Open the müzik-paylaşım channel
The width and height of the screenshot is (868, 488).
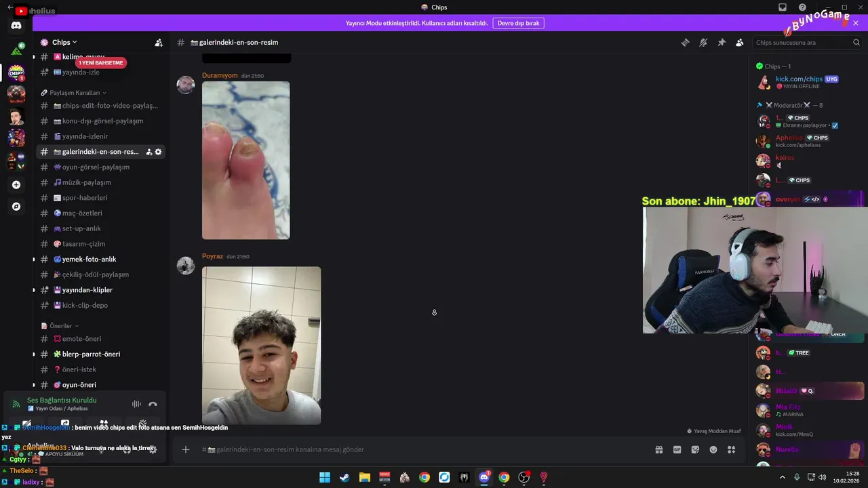(x=100, y=182)
